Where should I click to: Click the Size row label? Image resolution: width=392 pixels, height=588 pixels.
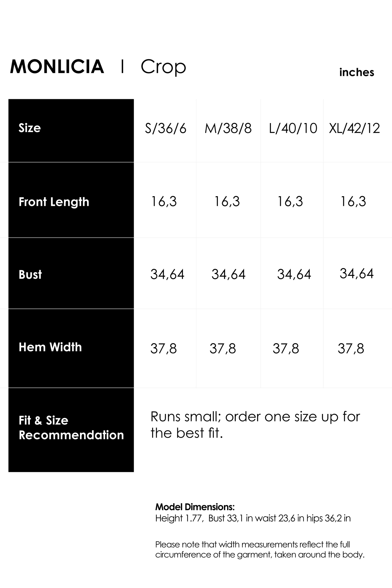tap(29, 128)
